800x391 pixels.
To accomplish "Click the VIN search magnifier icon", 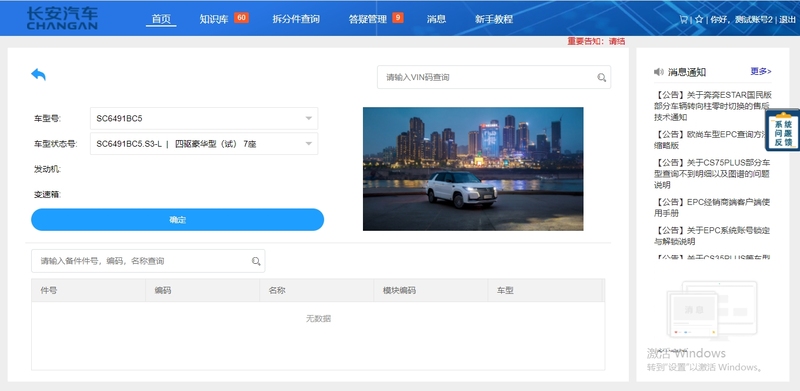I will click(x=602, y=78).
